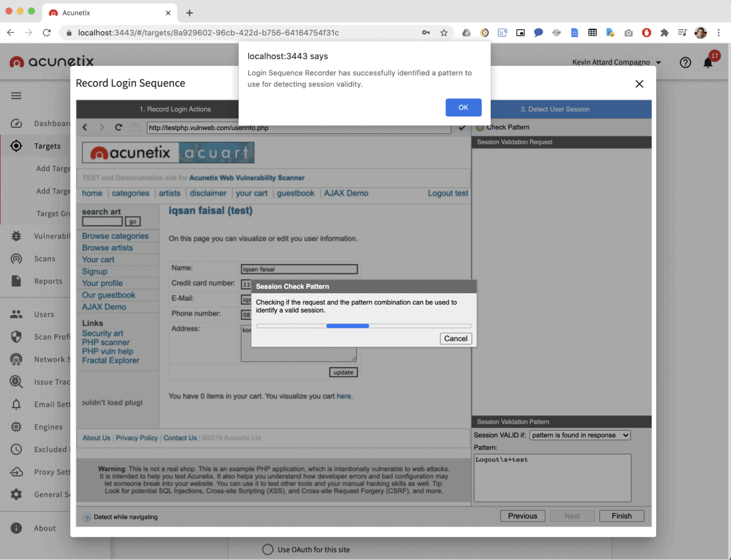Open Reports via the document icon
This screenshot has height=560, width=731.
[16, 282]
